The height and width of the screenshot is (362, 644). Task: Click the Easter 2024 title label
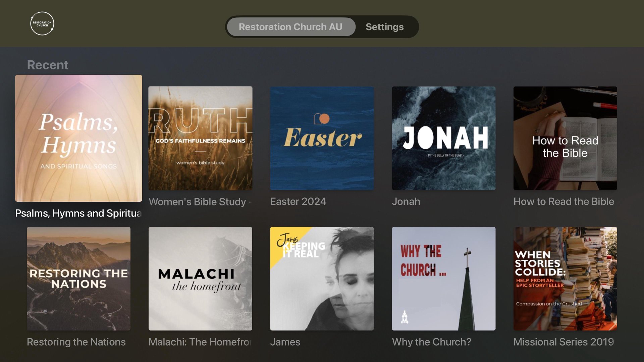pos(298,201)
